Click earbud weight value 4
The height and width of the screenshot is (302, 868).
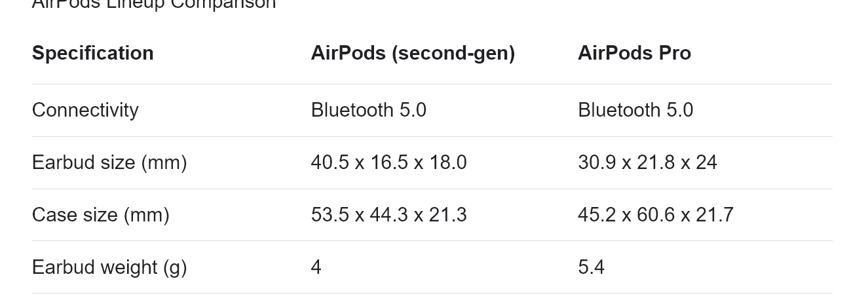[x=316, y=267]
